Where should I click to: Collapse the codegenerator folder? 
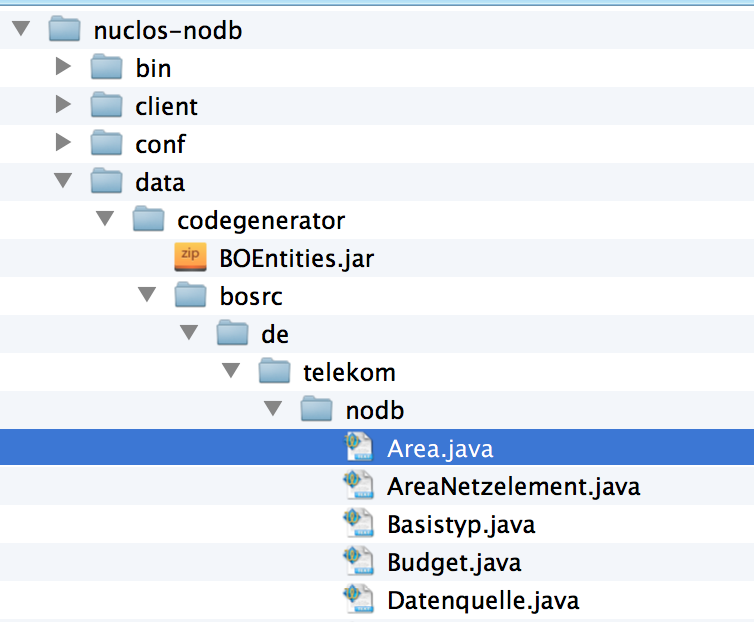coord(105,218)
